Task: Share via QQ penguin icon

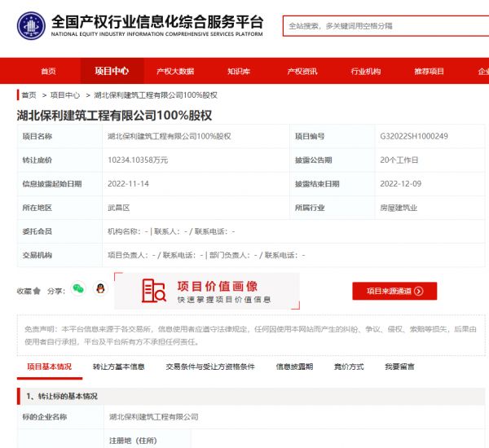Action: coord(100,288)
